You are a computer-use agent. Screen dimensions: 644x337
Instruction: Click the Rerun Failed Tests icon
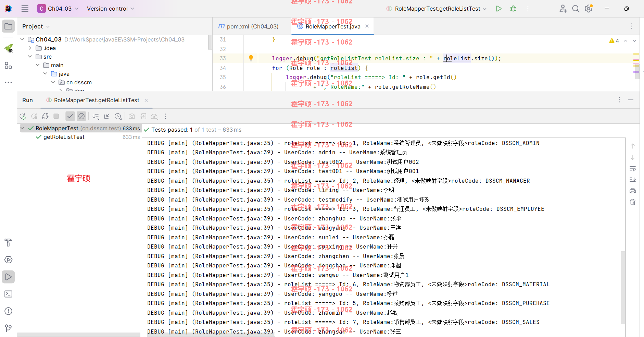(34, 117)
